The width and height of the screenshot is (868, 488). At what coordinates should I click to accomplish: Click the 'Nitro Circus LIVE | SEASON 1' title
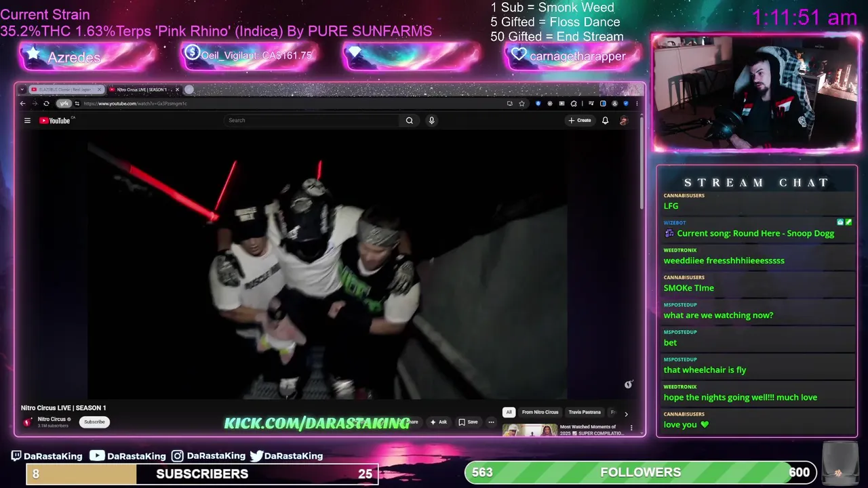point(64,408)
